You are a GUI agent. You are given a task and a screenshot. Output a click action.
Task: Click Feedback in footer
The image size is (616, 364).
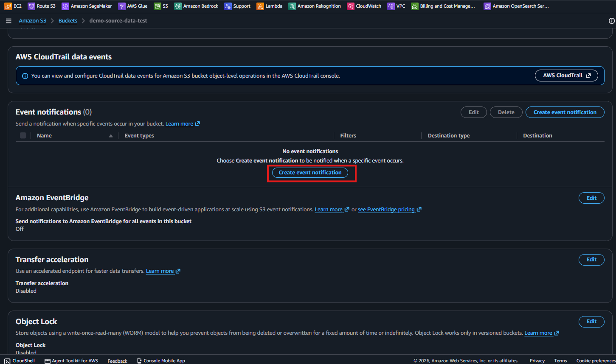117,361
